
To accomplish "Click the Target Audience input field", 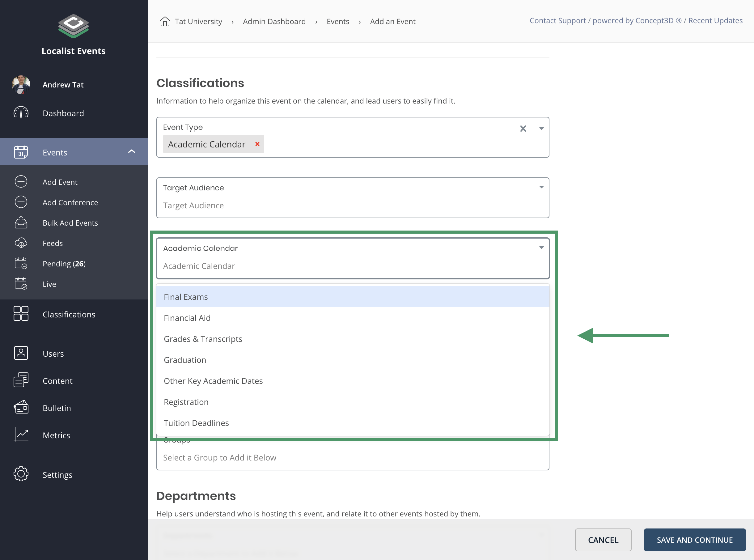I will coord(353,197).
